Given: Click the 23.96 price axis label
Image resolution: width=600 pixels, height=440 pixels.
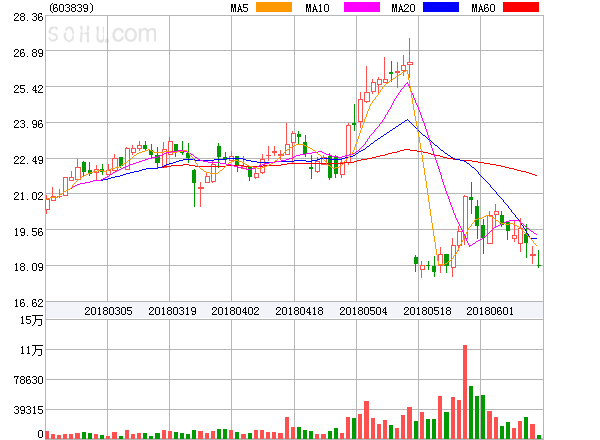Looking at the screenshot, I should click(x=28, y=124).
